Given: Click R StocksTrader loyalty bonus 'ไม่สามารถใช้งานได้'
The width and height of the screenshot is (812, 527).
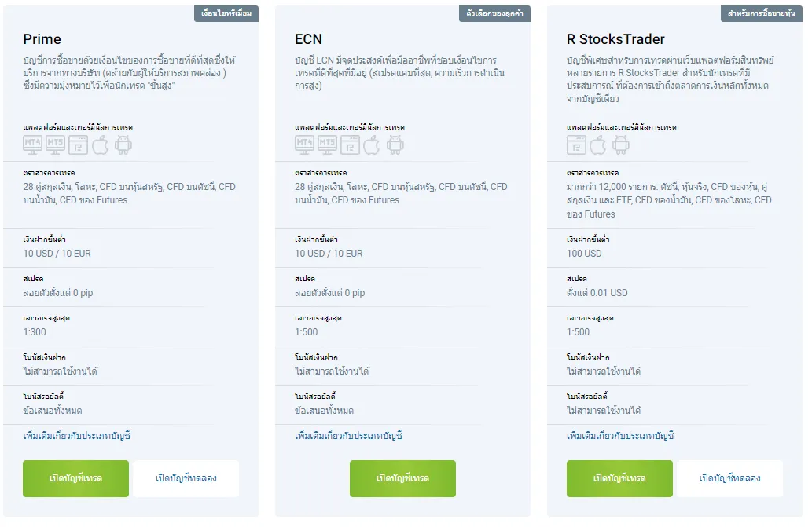Looking at the screenshot, I should (x=604, y=411).
